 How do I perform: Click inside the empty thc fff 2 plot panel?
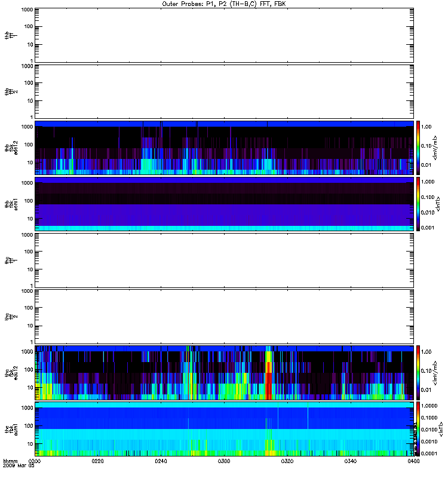pos(224,317)
